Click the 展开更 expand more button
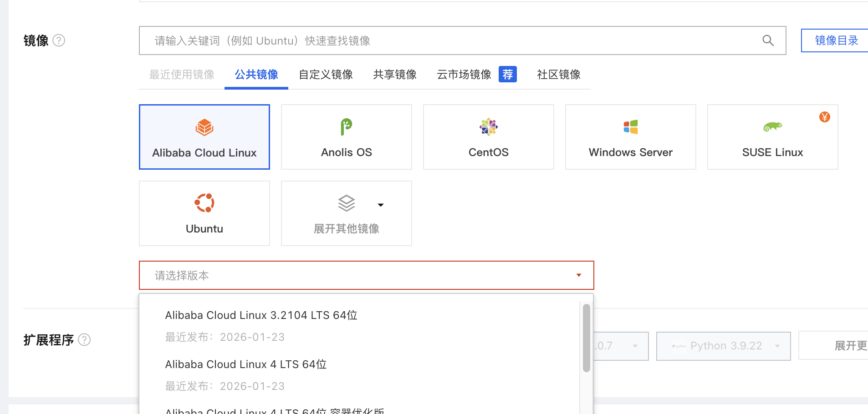The width and height of the screenshot is (868, 414). click(x=833, y=346)
